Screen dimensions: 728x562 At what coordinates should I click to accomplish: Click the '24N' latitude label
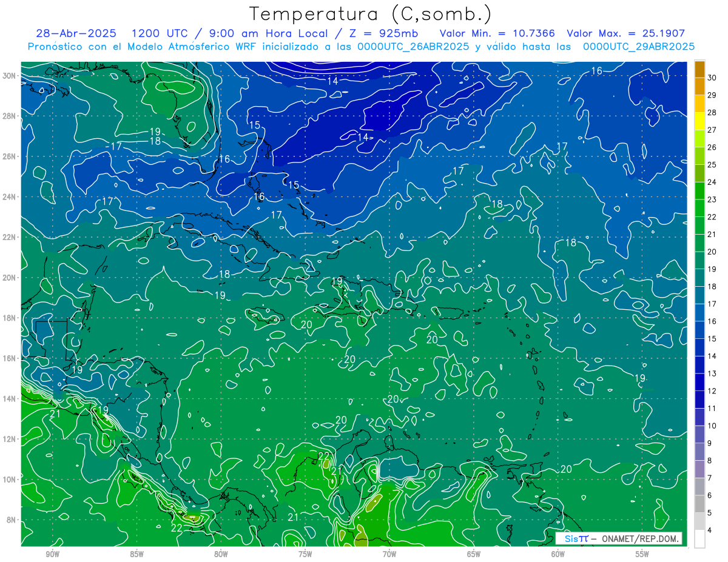[9, 197]
